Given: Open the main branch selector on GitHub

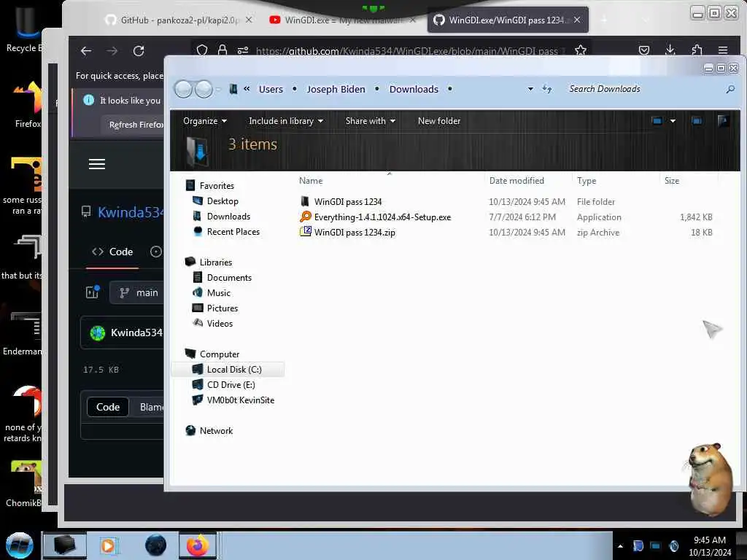Looking at the screenshot, I should [x=138, y=293].
